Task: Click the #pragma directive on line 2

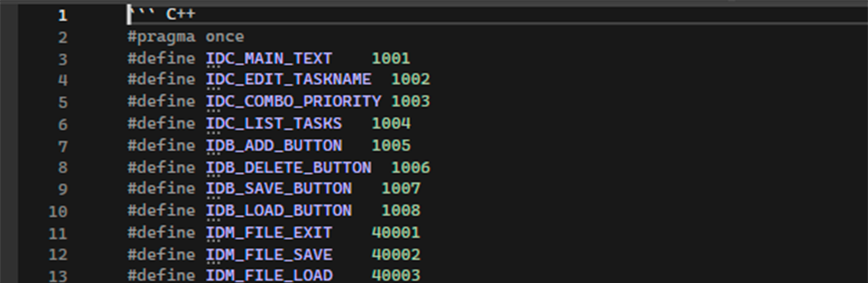Action: coord(161,37)
